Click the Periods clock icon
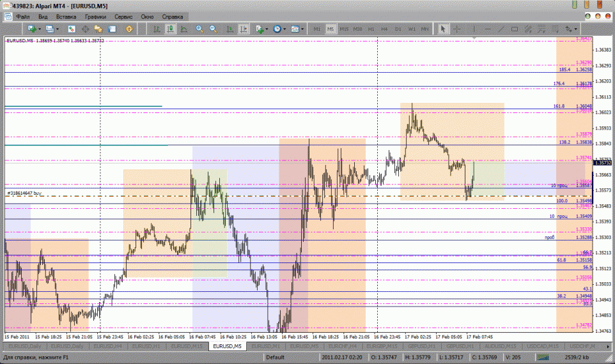 [x=277, y=29]
